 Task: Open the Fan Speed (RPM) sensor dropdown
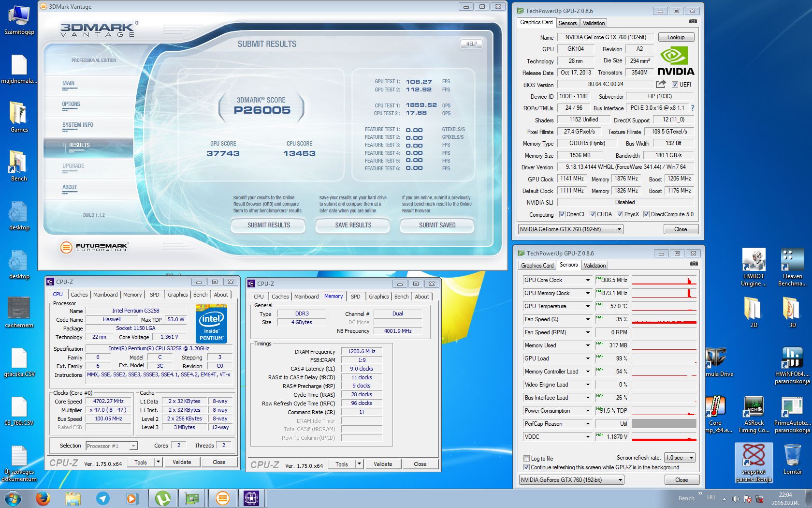pos(588,332)
